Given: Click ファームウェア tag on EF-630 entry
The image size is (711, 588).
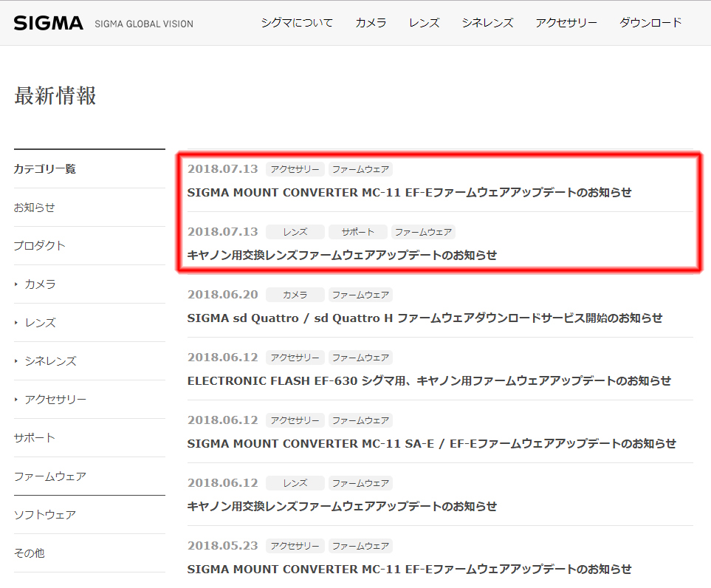Looking at the screenshot, I should 360,358.
